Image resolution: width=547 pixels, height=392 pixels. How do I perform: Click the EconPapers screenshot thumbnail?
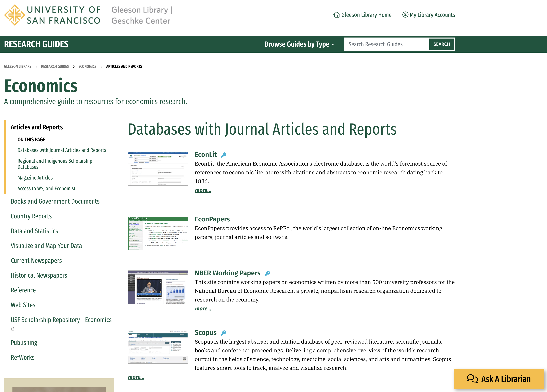coord(158,233)
